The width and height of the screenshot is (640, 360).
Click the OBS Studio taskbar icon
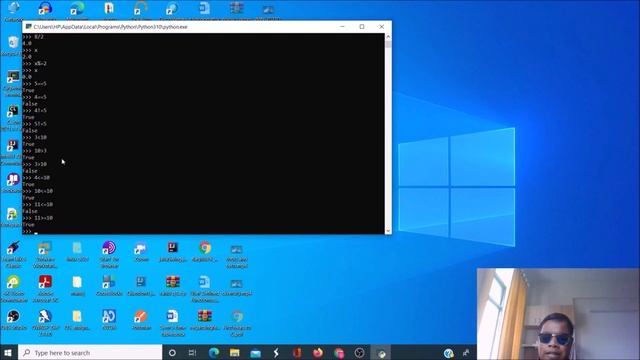pos(359,353)
